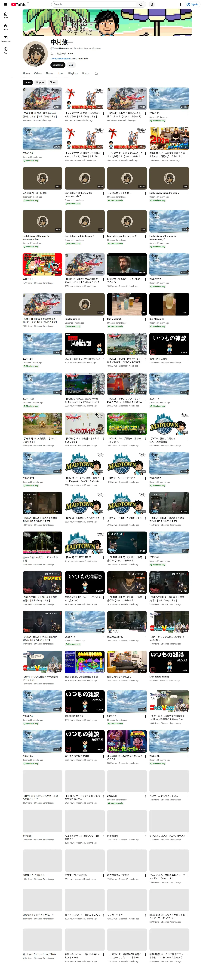Open 'Last delivery of the year for members only 7'

[79, 194]
